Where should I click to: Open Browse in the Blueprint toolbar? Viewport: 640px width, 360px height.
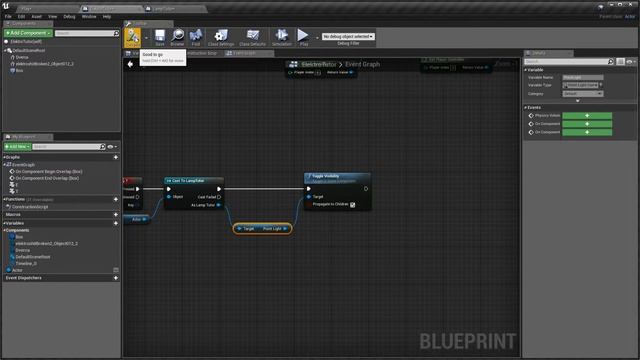(177, 37)
